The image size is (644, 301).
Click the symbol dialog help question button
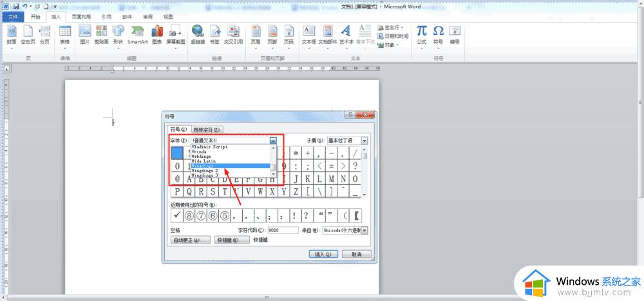click(x=350, y=115)
